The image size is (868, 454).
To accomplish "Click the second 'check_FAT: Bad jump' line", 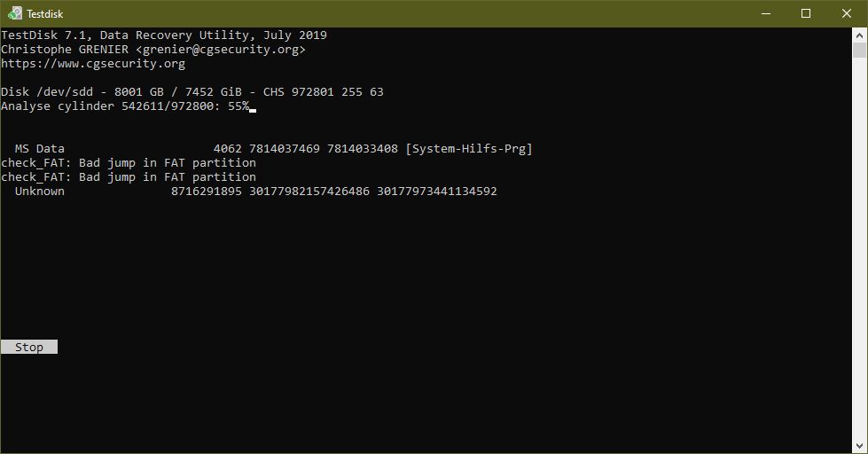I will pos(129,177).
